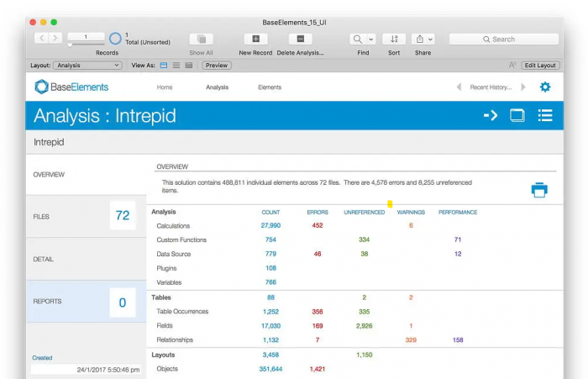Click the Find magnifier icon

click(358, 39)
